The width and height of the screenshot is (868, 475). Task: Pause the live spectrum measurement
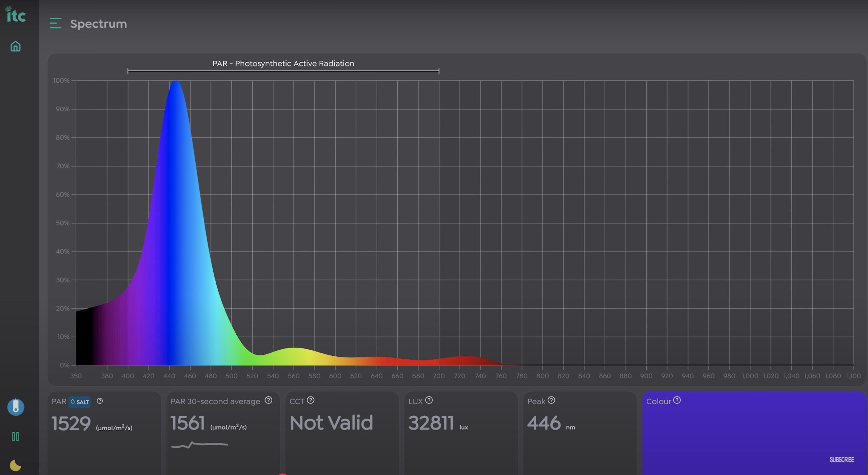click(x=16, y=436)
